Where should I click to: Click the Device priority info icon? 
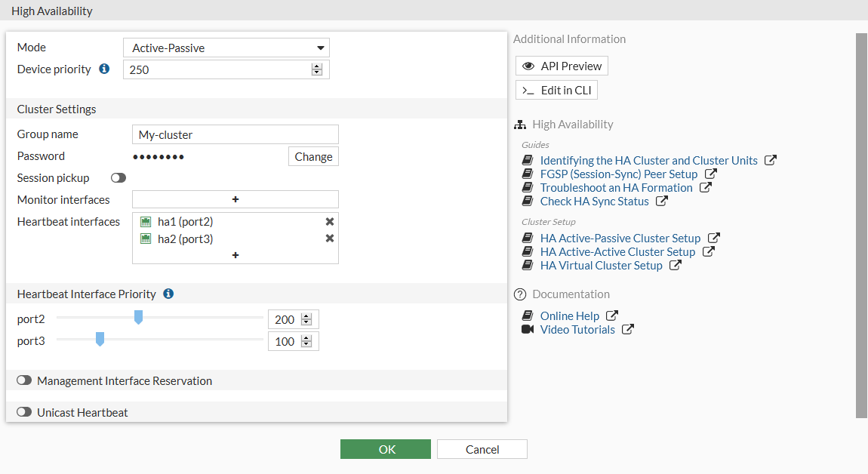pos(104,69)
